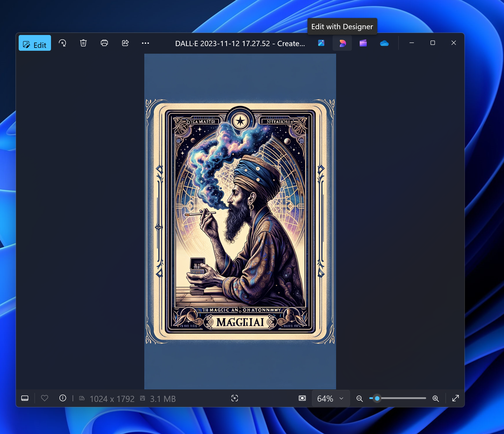Click the blue Photos app icon

[321, 43]
